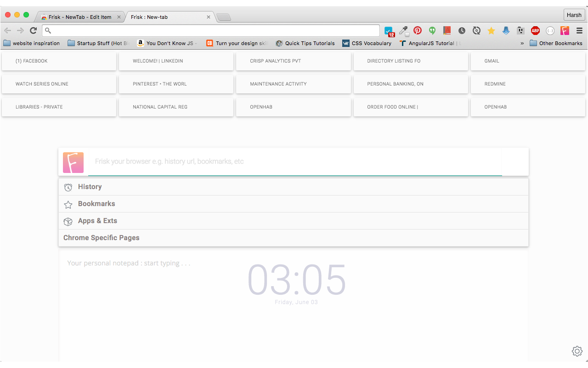This screenshot has width=588, height=368.
Task: Open the CRISP ANALYTICS PVT tile
Action: (x=294, y=61)
